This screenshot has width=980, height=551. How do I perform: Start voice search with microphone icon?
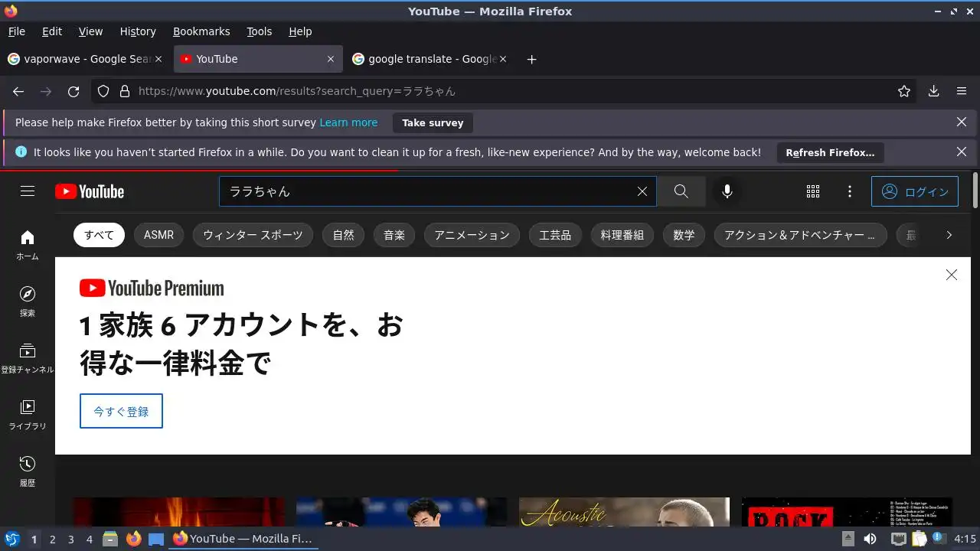pos(727,191)
